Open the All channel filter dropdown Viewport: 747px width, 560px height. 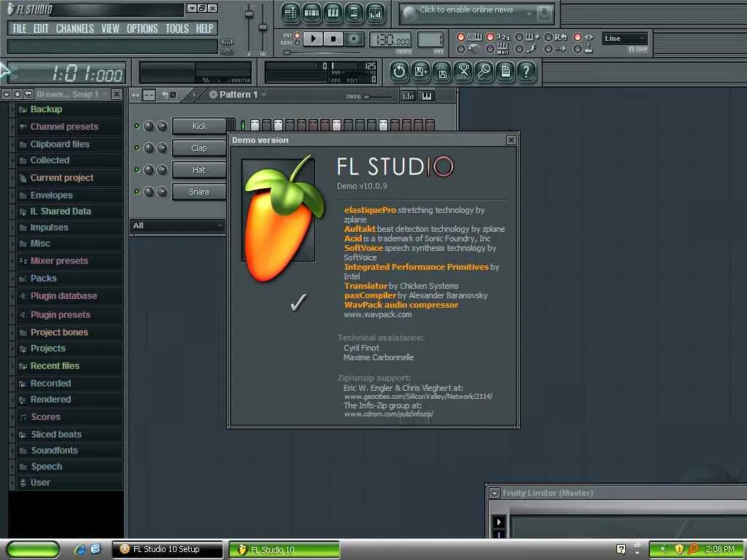[177, 226]
